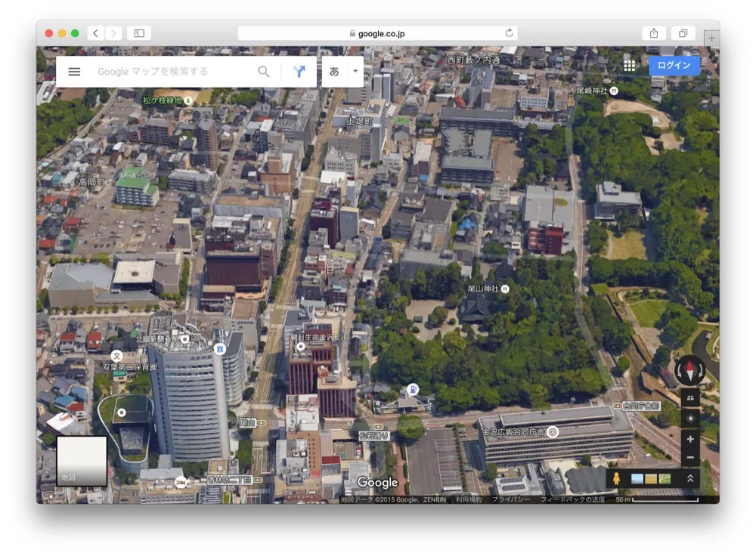Click the my location target icon
This screenshot has width=756, height=556.
690,418
